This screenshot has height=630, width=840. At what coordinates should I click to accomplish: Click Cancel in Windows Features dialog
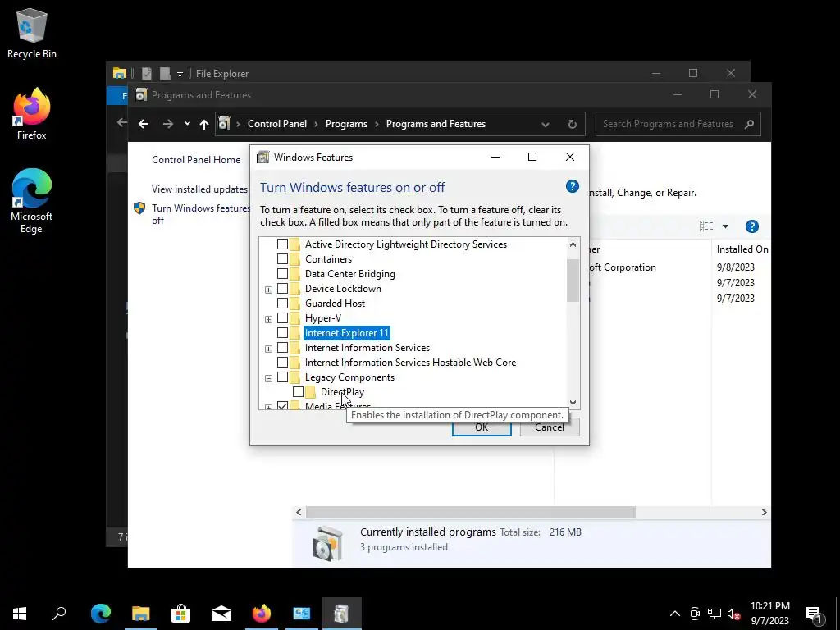point(550,427)
